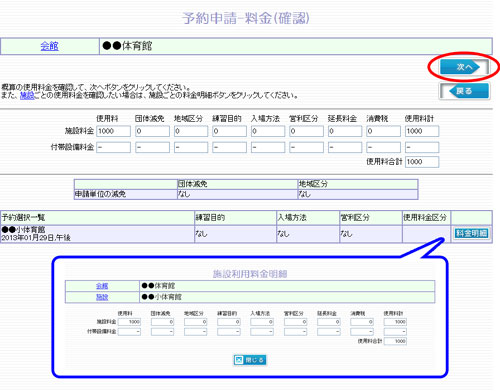
Task: Click the 付帯設備料金 row label in the main form
Action: [x=72, y=147]
